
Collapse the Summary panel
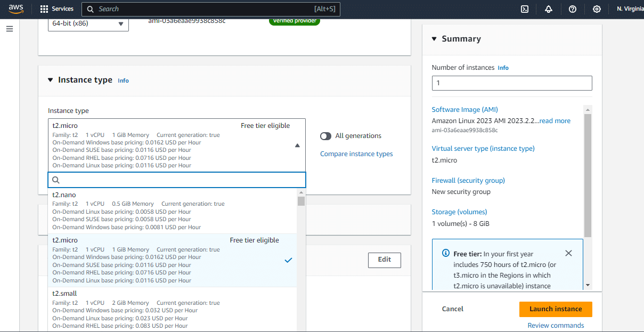coord(435,39)
